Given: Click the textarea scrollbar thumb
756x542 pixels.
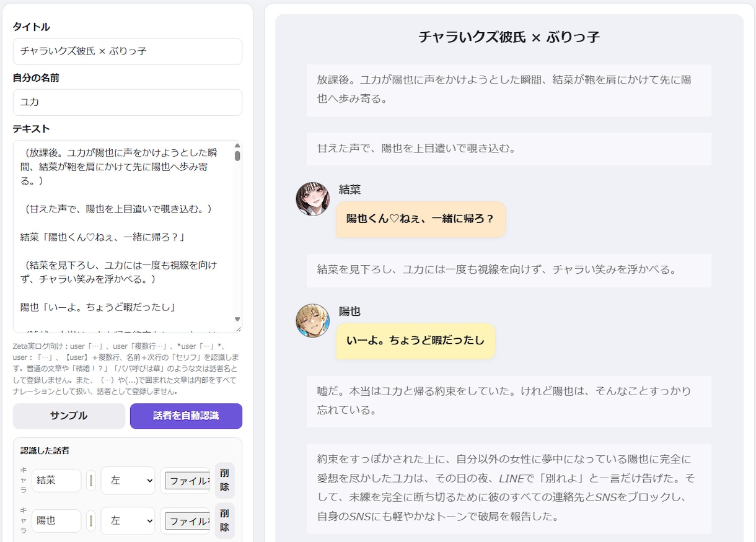Looking at the screenshot, I should (x=237, y=155).
